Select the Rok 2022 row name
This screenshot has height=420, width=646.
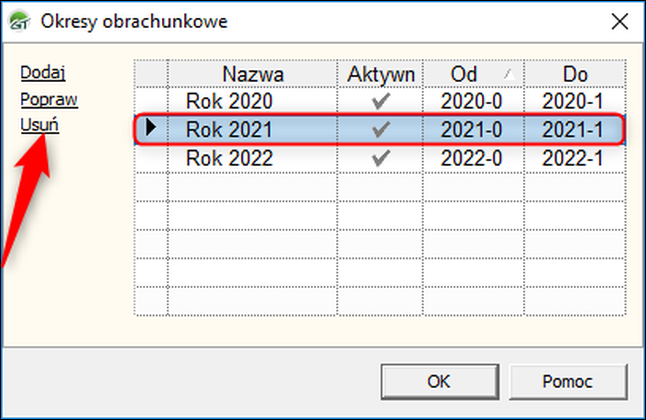pos(229,158)
